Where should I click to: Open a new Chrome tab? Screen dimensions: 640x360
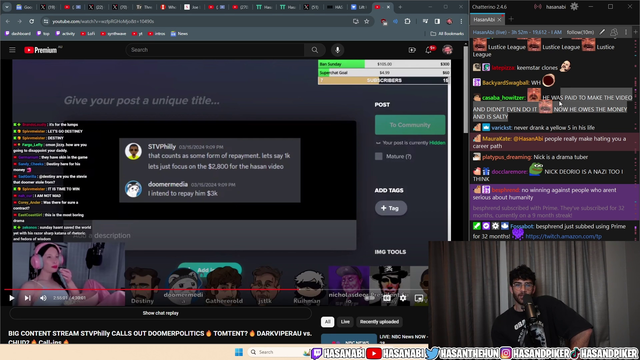[x=400, y=7]
